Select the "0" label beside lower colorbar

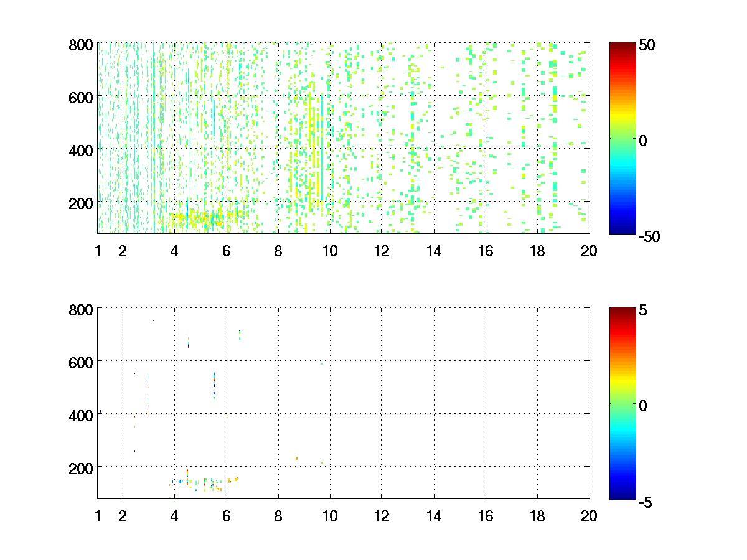click(x=644, y=406)
